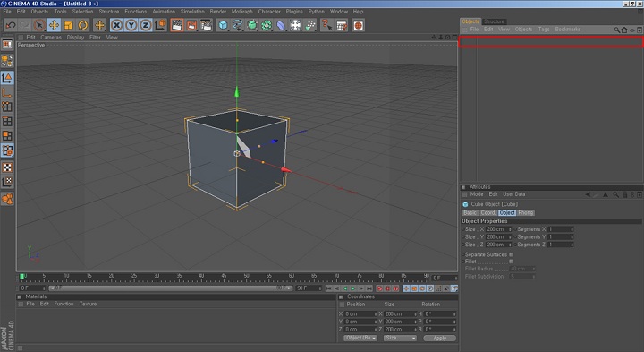Select Use Object Axis tool
The height and width of the screenshot is (352, 644).
pyautogui.click(x=7, y=92)
